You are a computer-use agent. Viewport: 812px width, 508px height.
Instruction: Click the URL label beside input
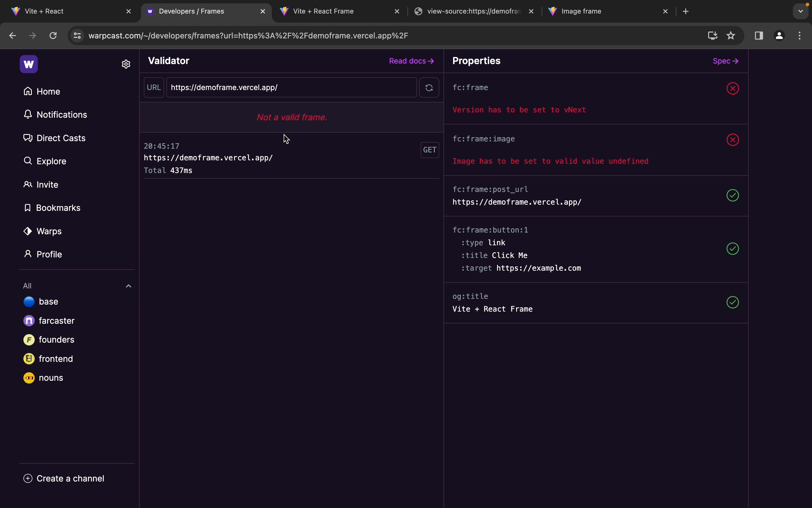click(x=154, y=88)
